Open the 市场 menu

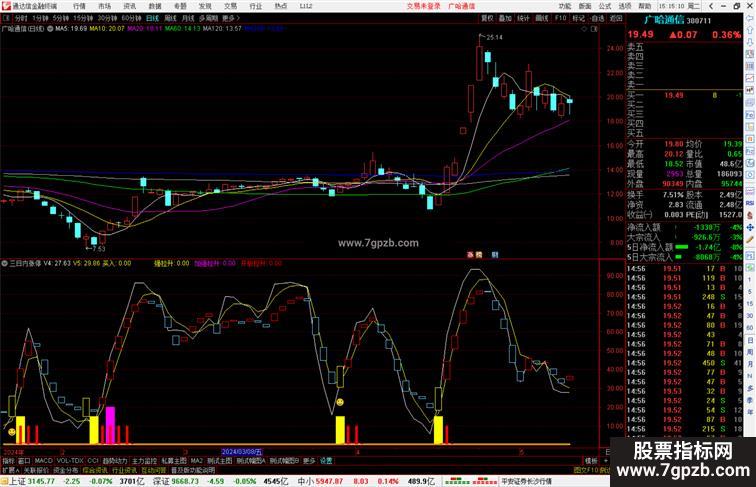(x=104, y=6)
